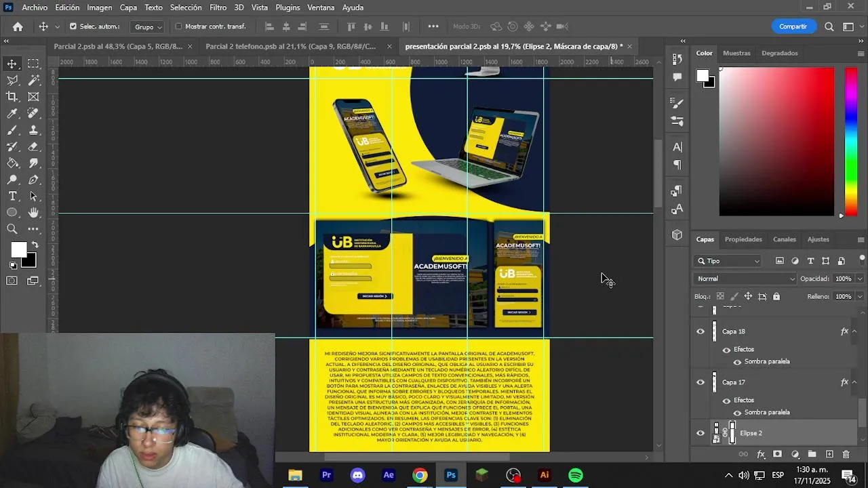Screen dimensions: 868x488
Task: Open the Capa menu
Action: click(x=128, y=7)
